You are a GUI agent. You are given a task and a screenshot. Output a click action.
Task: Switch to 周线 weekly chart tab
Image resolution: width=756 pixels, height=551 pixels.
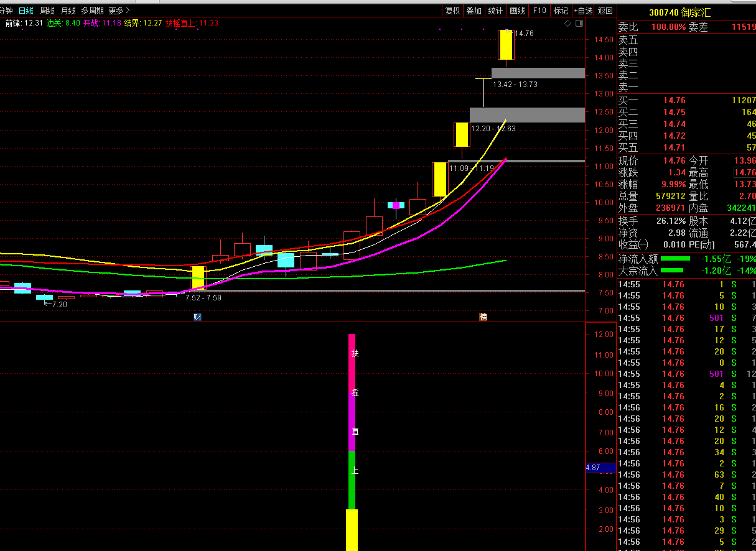pos(47,11)
